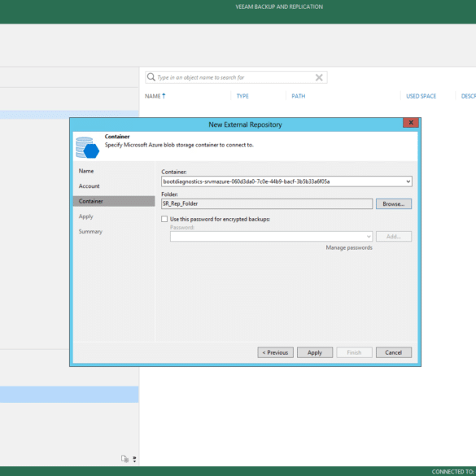Select the Summary wizard step
The image size is (476, 476).
[x=90, y=232]
